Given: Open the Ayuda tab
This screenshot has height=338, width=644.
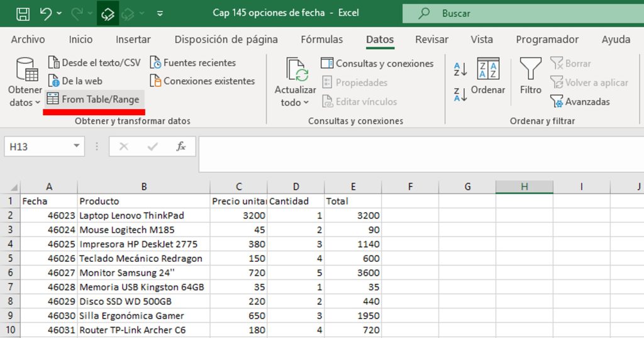Looking at the screenshot, I should 616,40.
